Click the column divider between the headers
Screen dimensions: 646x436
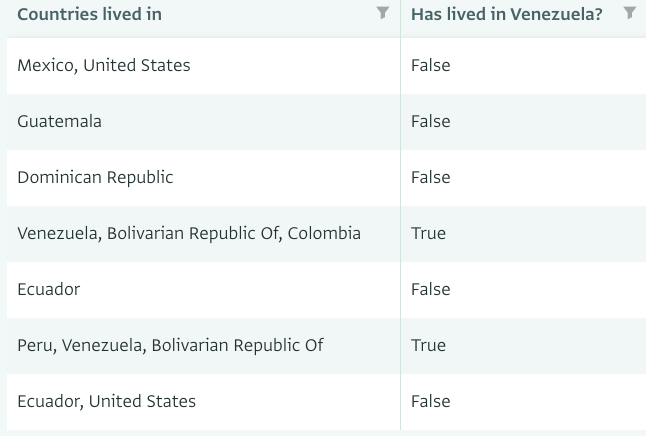pos(400,19)
